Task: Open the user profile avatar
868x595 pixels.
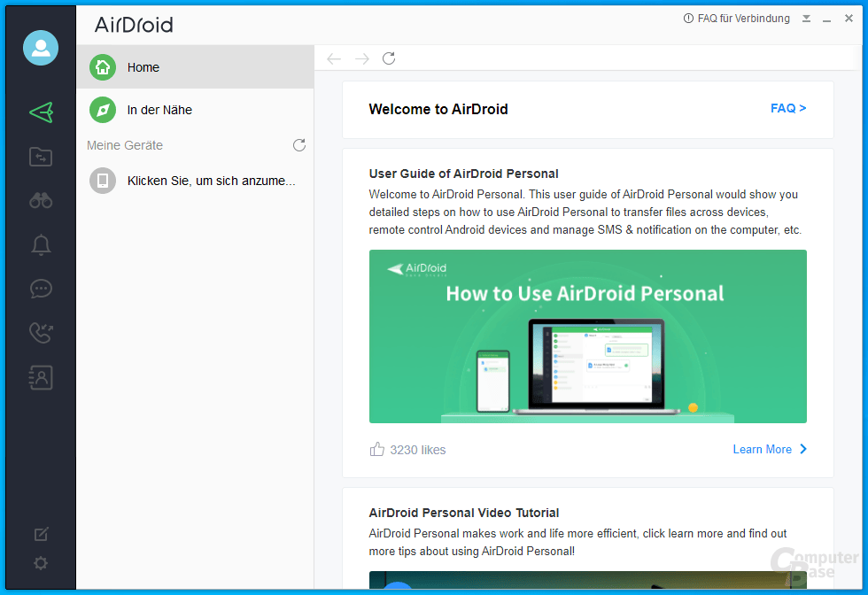Action: coord(41,48)
